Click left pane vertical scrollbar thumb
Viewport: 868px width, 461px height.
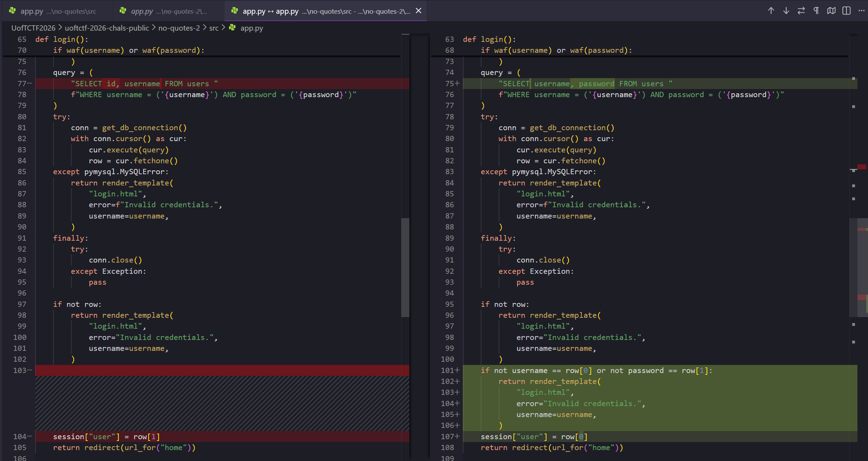coord(406,267)
